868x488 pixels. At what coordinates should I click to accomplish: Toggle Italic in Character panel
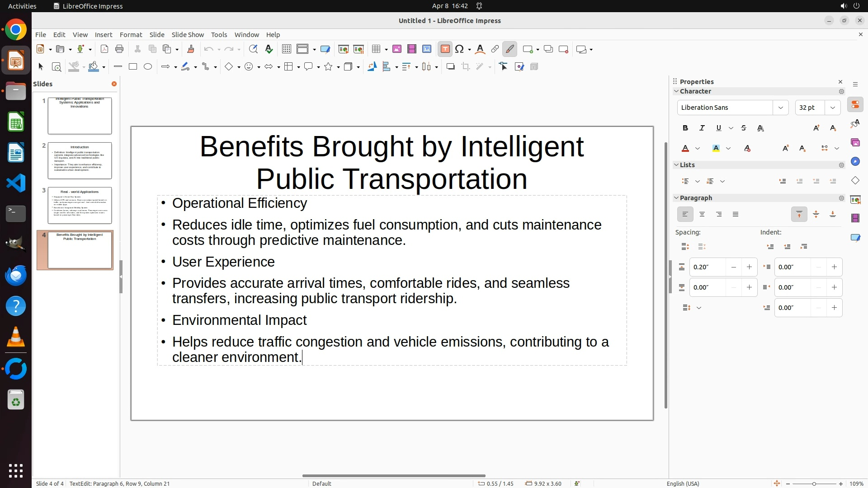[702, 128]
